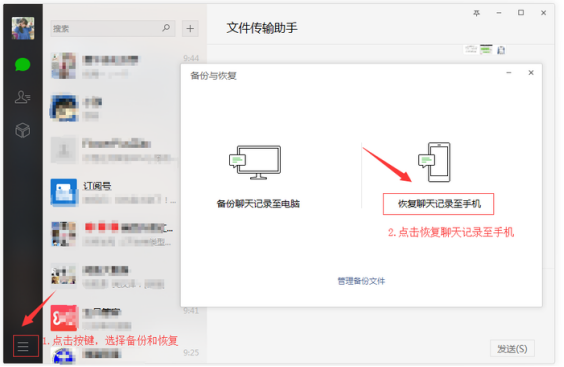
Task: Click the blue 订阅号 avatar icon
Action: point(64,192)
